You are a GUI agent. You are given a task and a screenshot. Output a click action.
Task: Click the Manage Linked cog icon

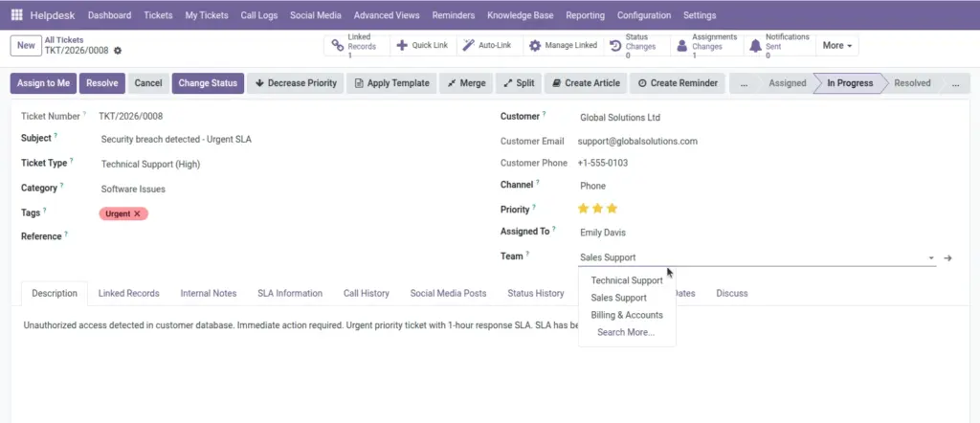535,46
